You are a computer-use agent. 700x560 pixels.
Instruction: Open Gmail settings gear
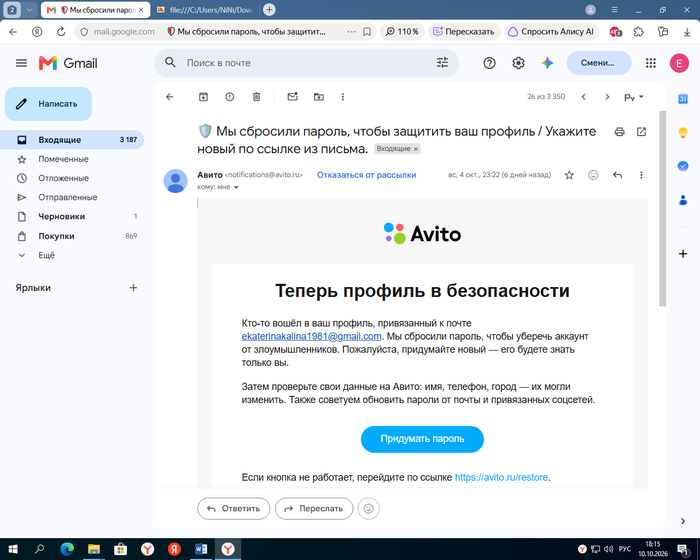(x=518, y=63)
